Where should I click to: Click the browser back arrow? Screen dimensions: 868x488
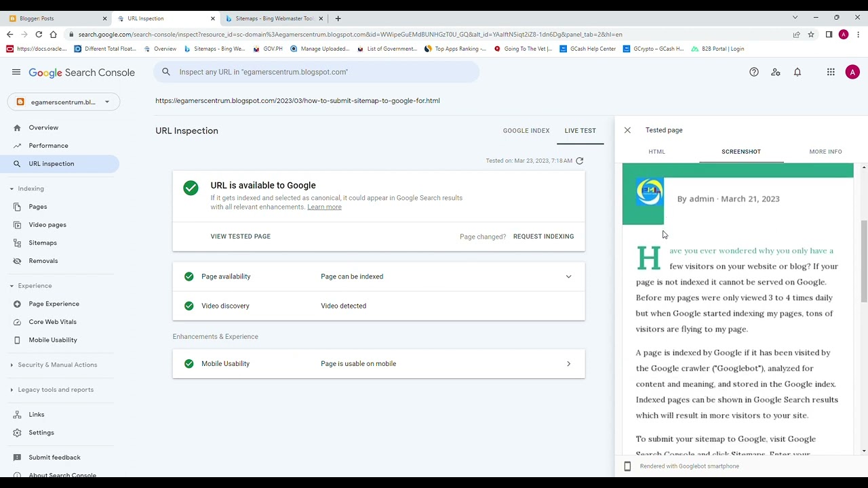(x=9, y=35)
